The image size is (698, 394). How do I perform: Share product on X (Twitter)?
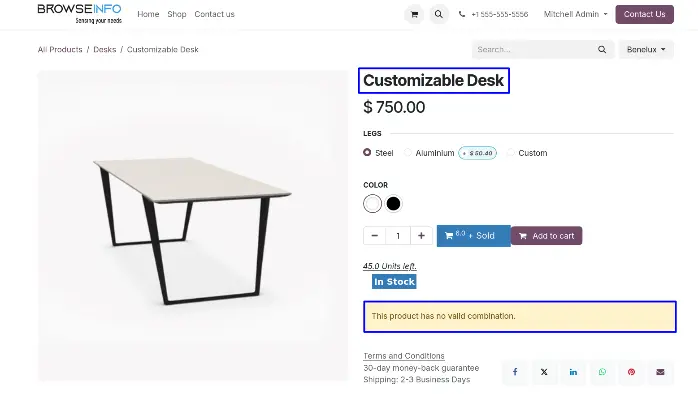544,372
